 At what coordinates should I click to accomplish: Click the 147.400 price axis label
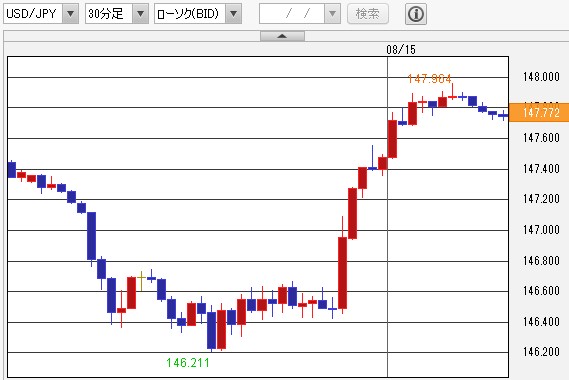coord(541,168)
